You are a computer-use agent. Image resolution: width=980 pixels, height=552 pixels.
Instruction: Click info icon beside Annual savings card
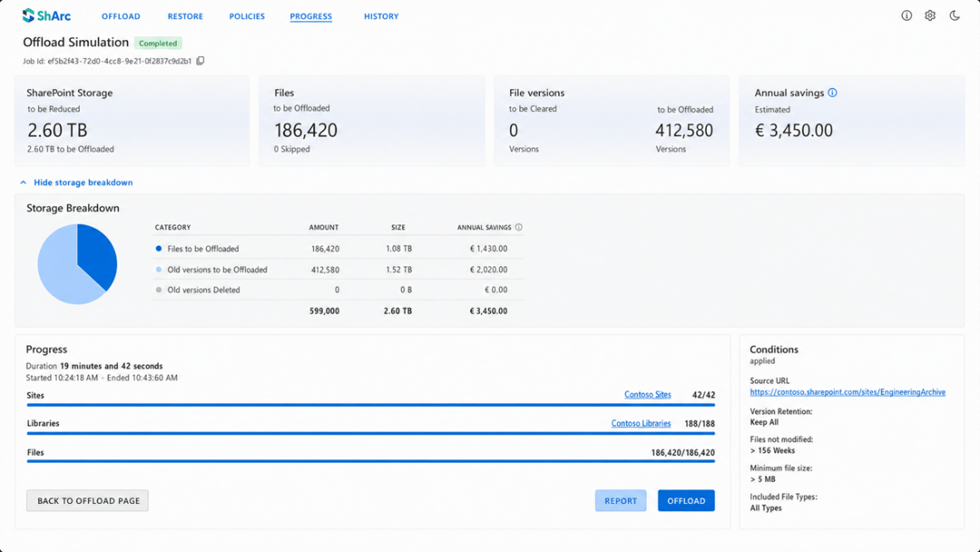(x=832, y=93)
